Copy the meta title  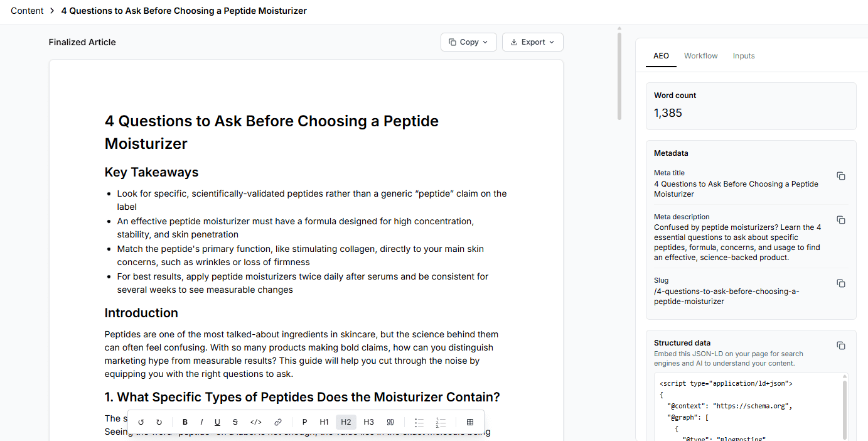[841, 177]
